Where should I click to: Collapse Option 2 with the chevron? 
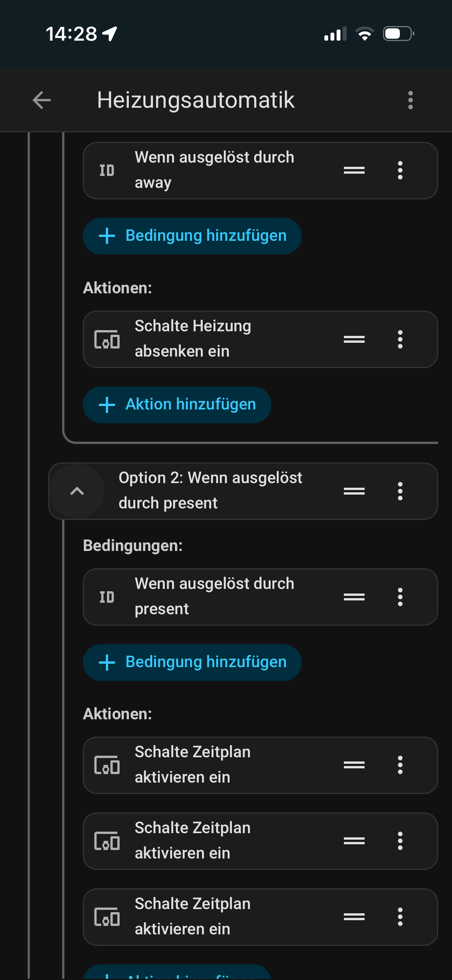point(77,491)
